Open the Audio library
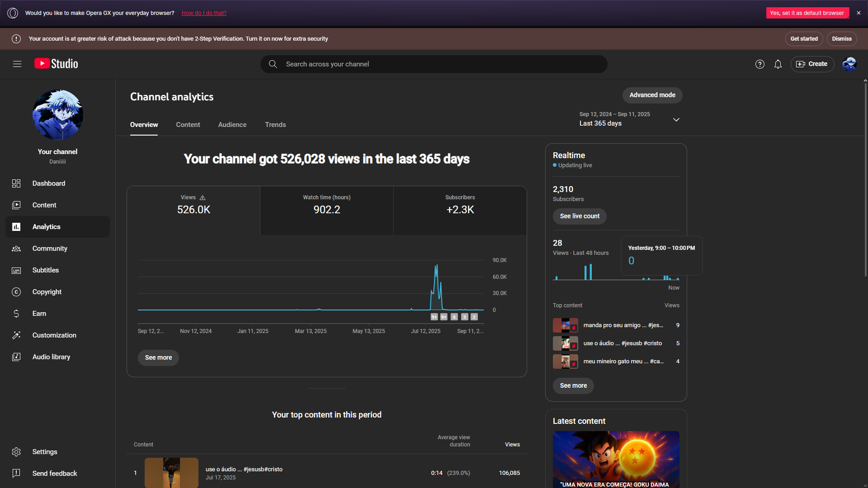 51,357
